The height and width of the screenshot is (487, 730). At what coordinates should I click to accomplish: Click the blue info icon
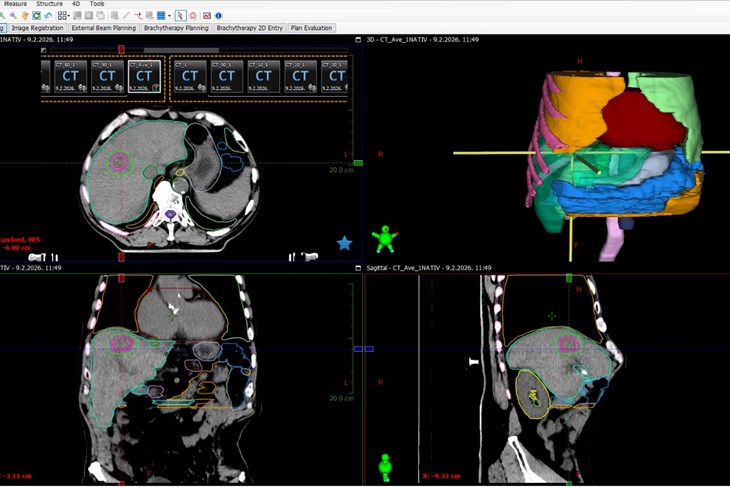click(x=219, y=16)
